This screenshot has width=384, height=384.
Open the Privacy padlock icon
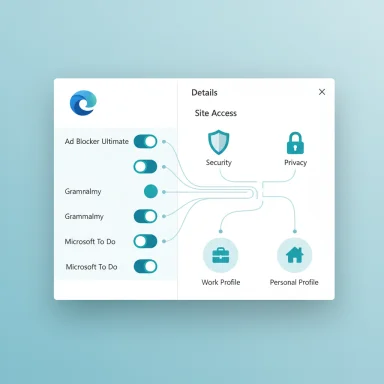295,143
